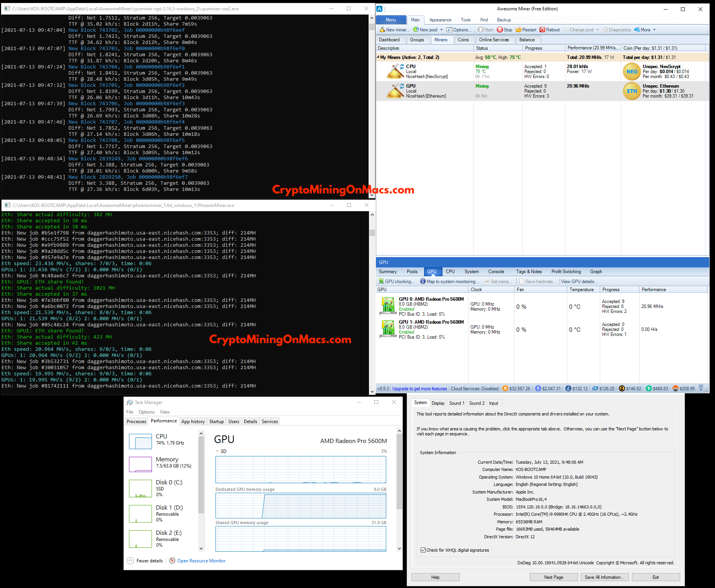Switch to DxDiag Display tab

tap(438, 403)
